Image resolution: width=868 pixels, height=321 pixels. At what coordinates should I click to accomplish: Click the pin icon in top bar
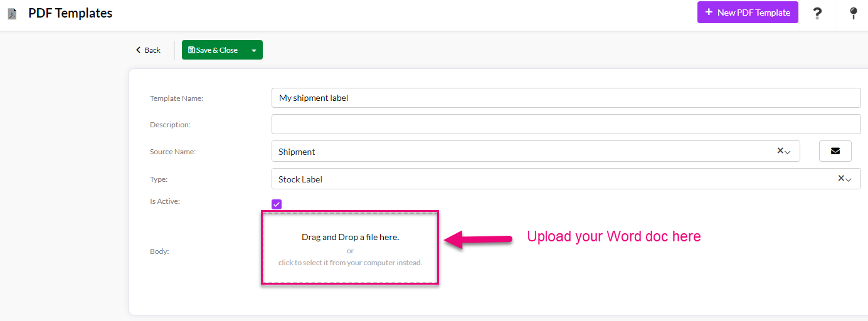click(x=853, y=13)
